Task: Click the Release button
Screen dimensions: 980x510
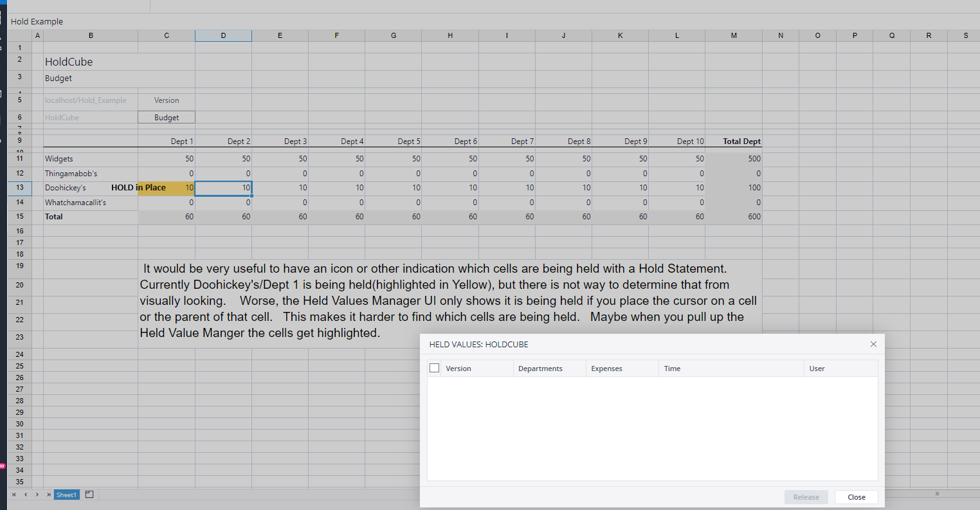Action: [x=806, y=497]
